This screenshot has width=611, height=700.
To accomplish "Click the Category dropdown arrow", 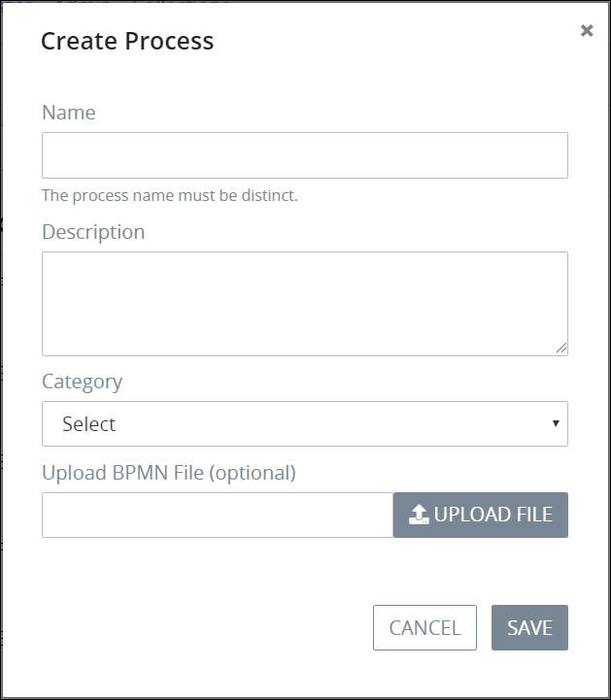I will [555, 424].
